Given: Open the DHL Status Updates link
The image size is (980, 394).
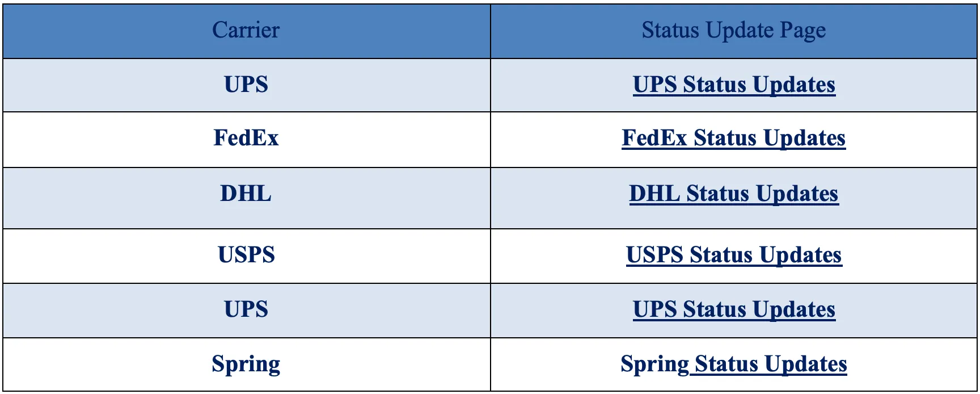Looking at the screenshot, I should [x=733, y=194].
